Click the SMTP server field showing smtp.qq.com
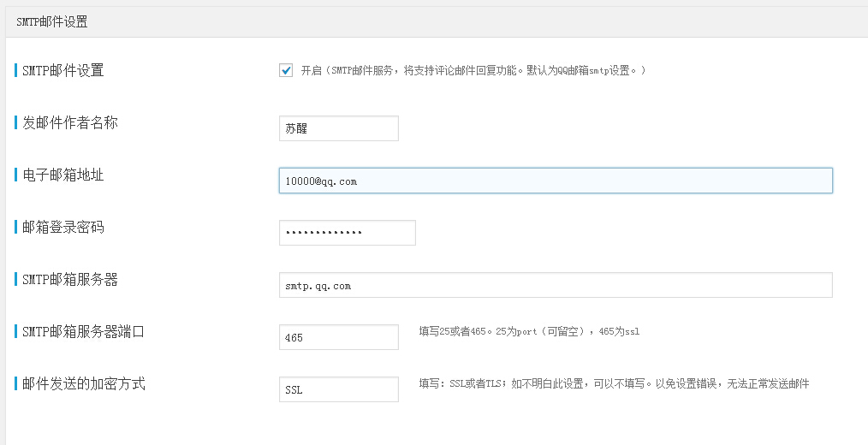The height and width of the screenshot is (445, 868). pos(556,285)
